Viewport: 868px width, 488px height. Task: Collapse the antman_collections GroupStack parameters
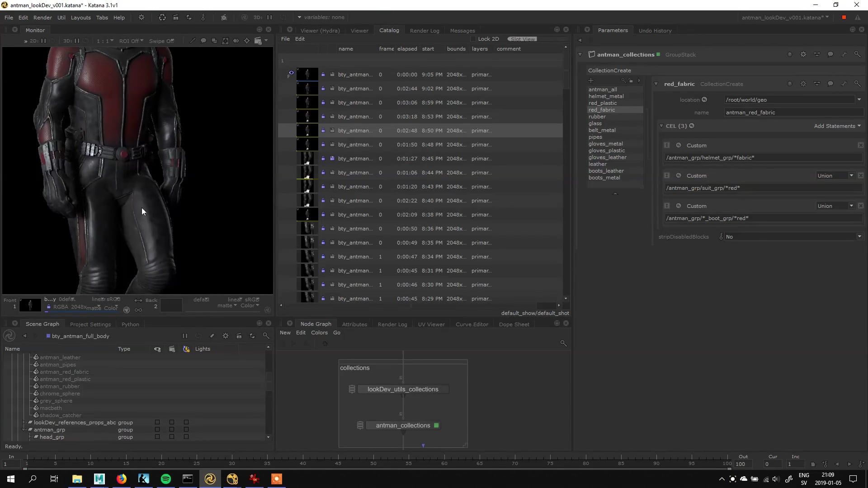click(x=580, y=55)
